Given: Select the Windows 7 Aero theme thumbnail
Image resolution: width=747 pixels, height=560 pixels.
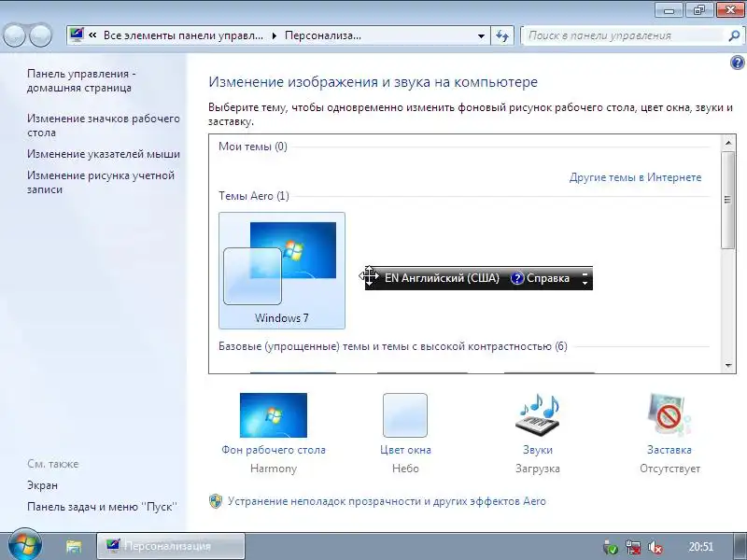Looking at the screenshot, I should (x=282, y=271).
